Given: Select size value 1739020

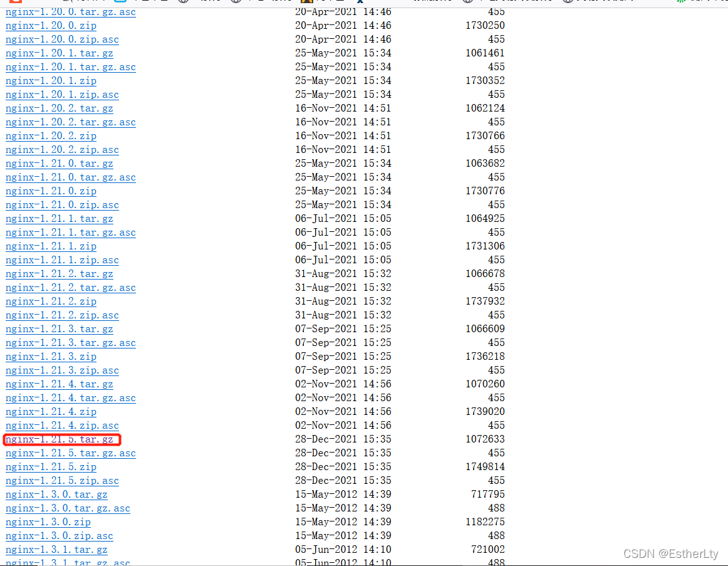Looking at the screenshot, I should [x=485, y=411].
